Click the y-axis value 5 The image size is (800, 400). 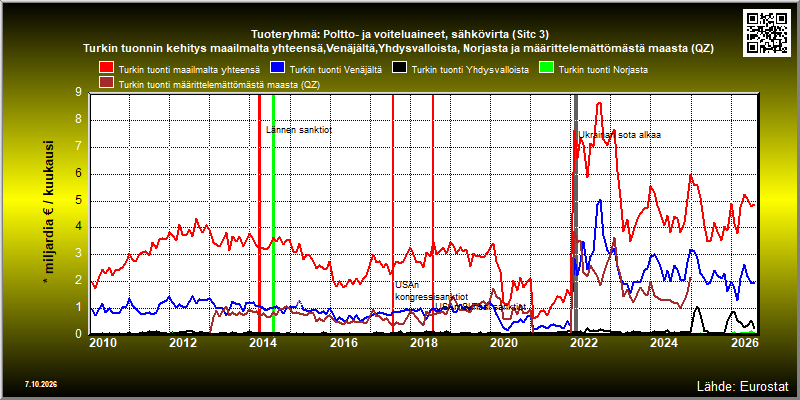pos(78,201)
